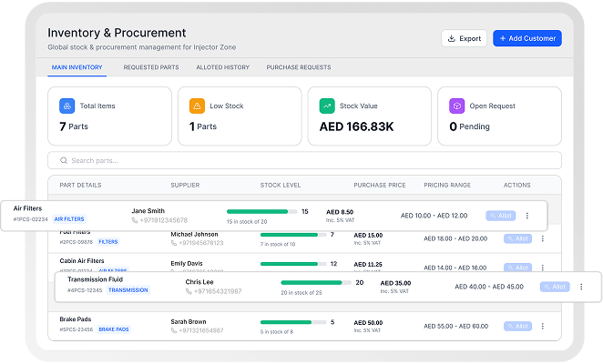The image size is (603, 364).
Task: Click the purple Open Request box icon
Action: [457, 106]
